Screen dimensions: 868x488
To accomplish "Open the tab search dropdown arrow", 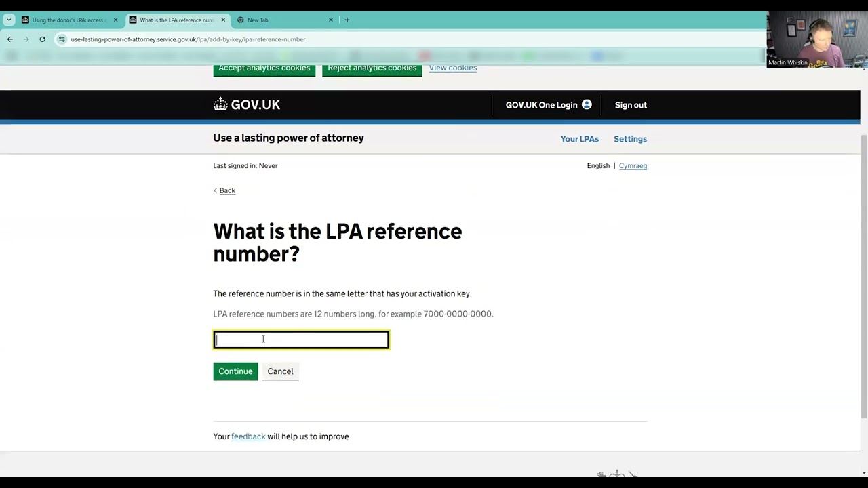I will tap(9, 20).
